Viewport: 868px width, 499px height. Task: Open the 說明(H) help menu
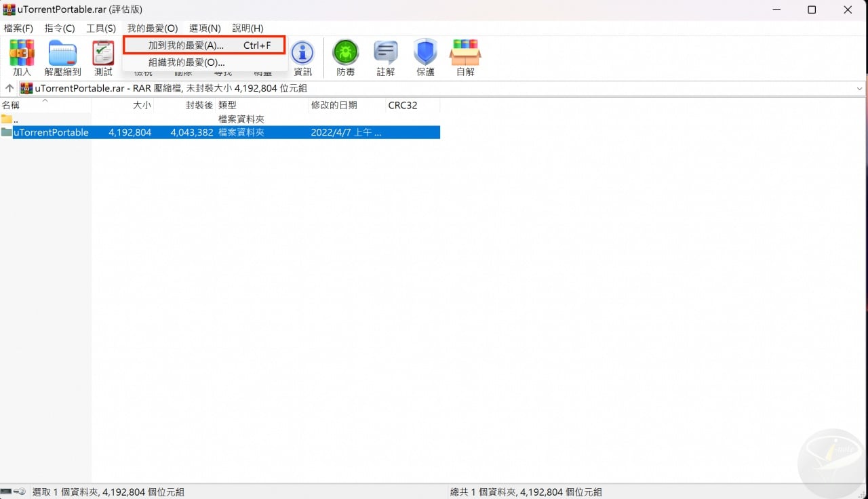(x=248, y=28)
